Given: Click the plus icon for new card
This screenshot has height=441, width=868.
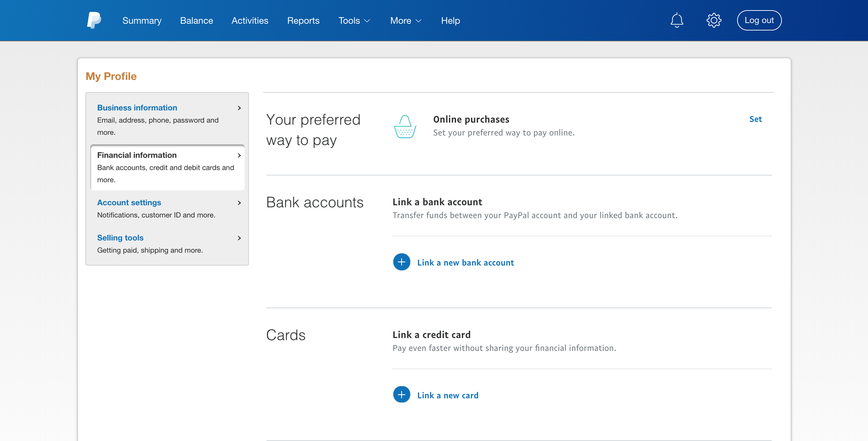Looking at the screenshot, I should pos(401,395).
